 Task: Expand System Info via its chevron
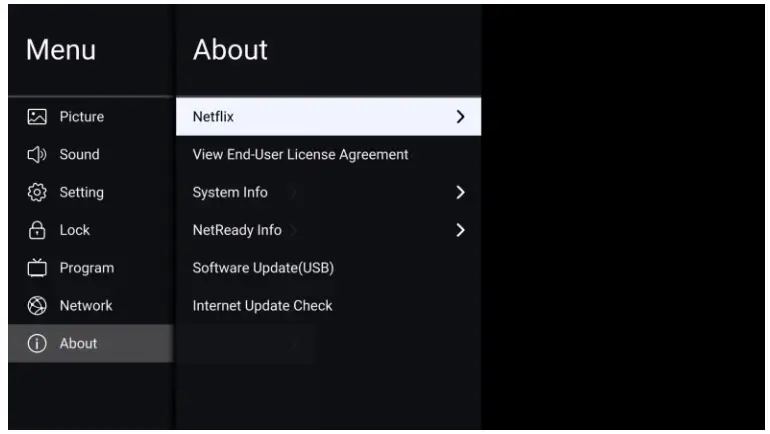tap(460, 192)
